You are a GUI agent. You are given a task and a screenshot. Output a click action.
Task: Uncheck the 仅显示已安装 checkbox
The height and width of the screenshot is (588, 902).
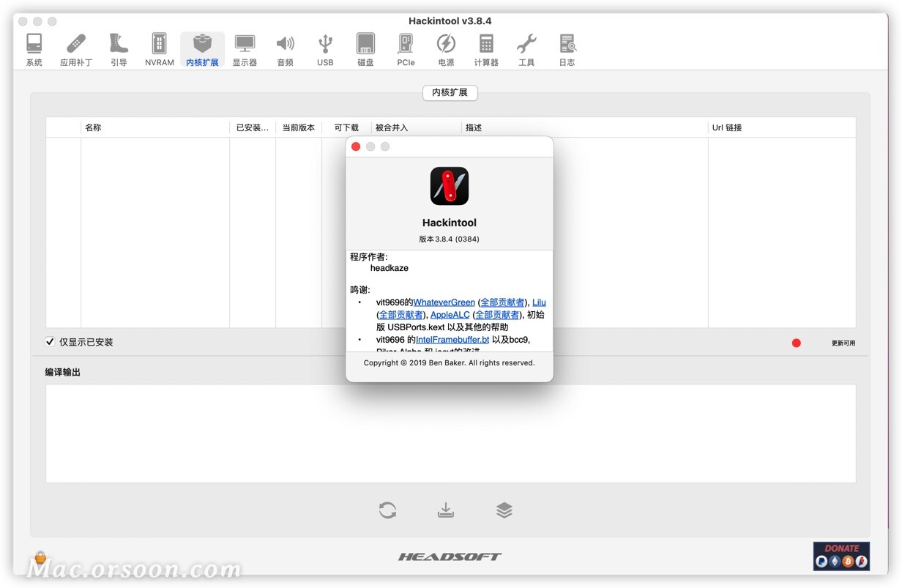(x=50, y=341)
